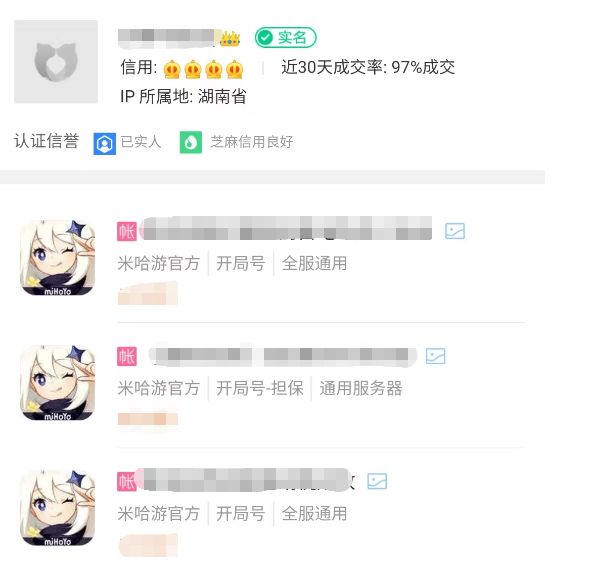The width and height of the screenshot is (593, 566).
Task: Click the 通用服务器 tag
Action: click(361, 388)
